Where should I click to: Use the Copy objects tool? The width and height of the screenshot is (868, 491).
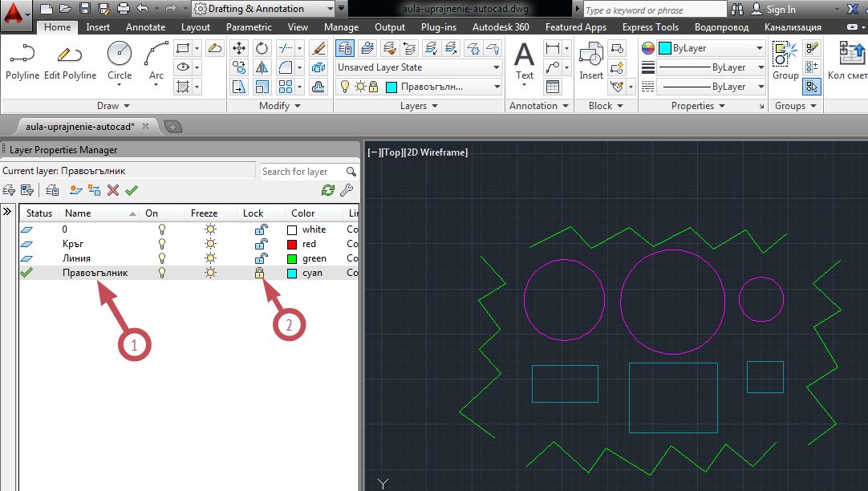pyautogui.click(x=239, y=67)
